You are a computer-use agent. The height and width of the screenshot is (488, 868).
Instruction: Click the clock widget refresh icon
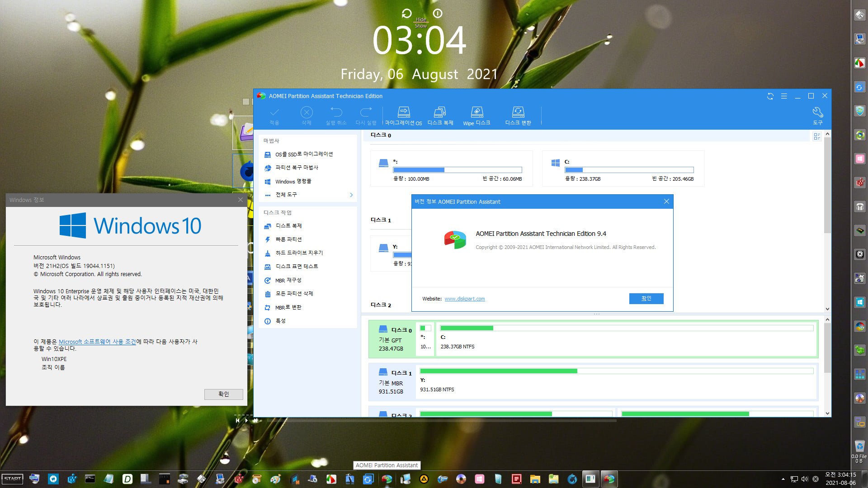coord(407,14)
